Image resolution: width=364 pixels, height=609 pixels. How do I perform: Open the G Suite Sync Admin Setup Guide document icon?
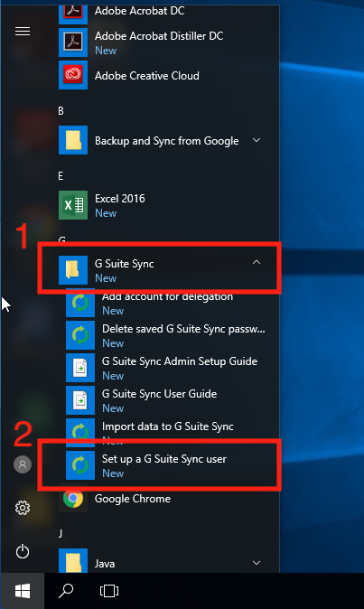(80, 368)
